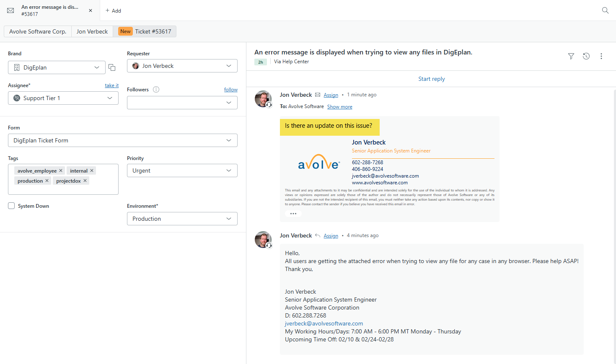Click Jon Verbeck avatar on 4 minutes ago comment
This screenshot has width=616, height=364.
263,240
